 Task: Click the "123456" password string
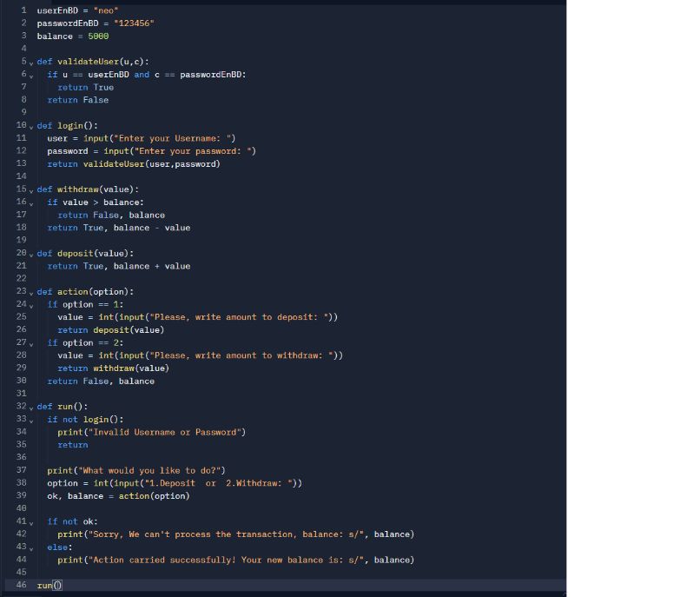[x=134, y=23]
